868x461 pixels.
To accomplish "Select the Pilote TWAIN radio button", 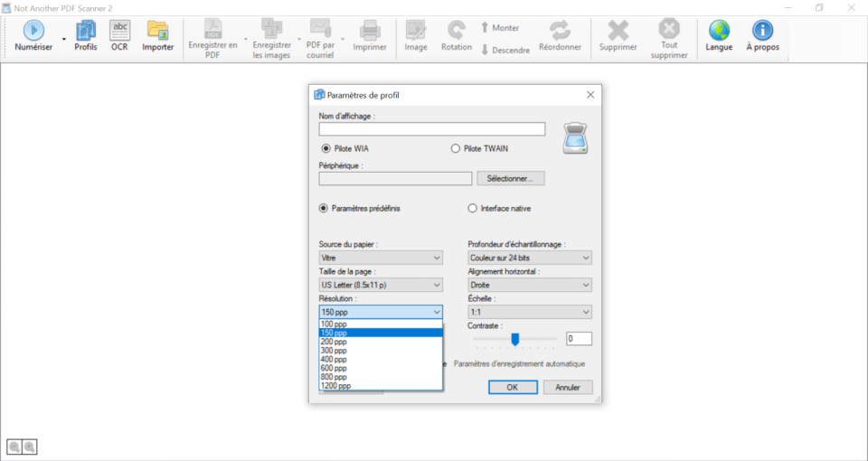I will [456, 149].
